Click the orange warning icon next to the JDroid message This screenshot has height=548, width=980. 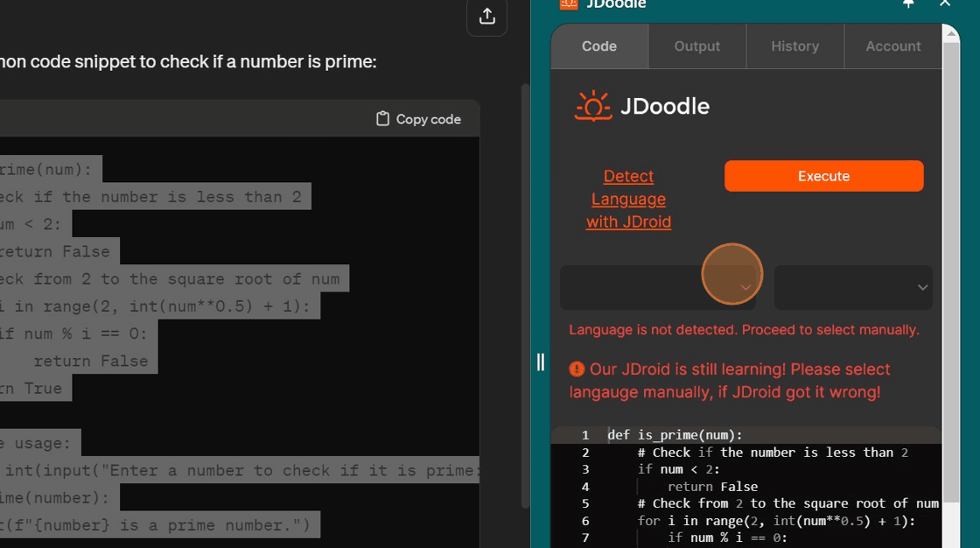click(577, 369)
